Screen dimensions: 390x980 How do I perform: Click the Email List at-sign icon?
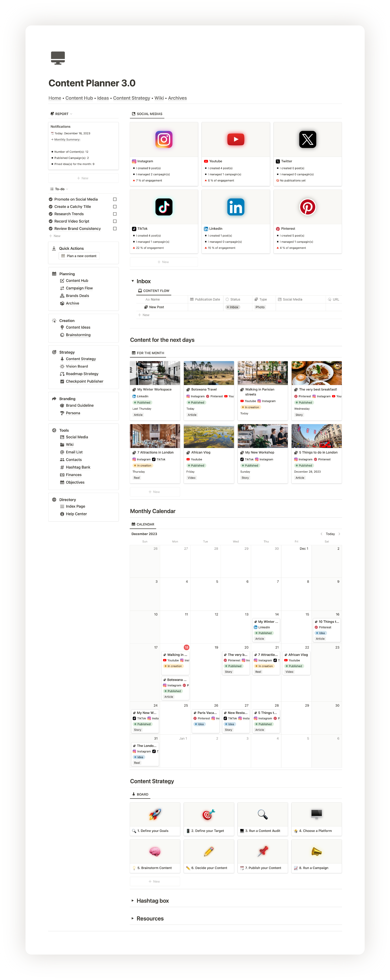tap(62, 452)
